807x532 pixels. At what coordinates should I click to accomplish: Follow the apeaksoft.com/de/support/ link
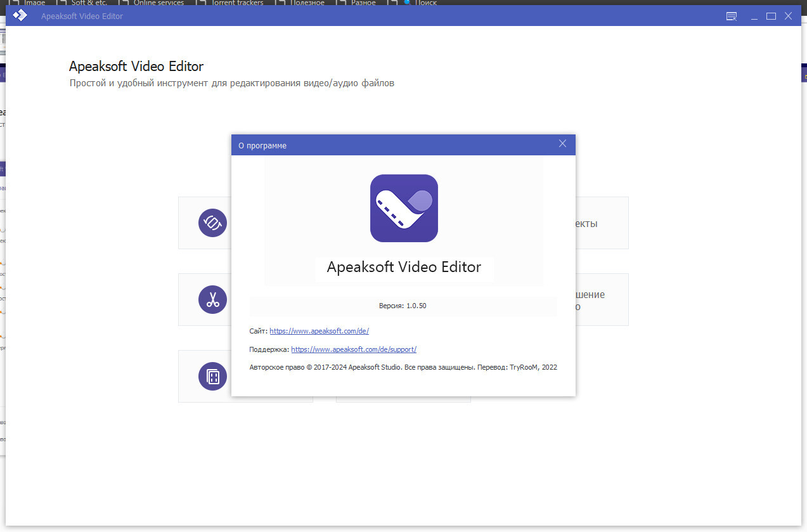coord(354,349)
